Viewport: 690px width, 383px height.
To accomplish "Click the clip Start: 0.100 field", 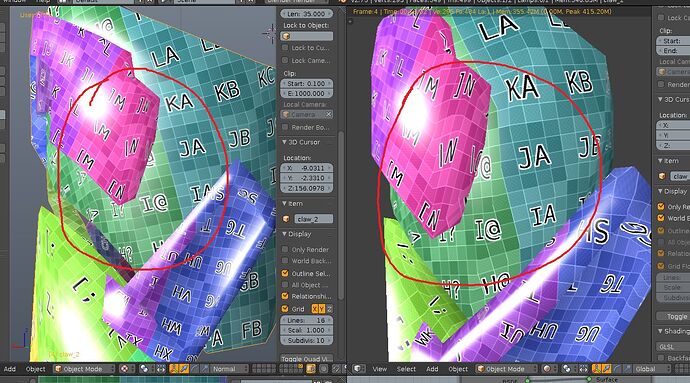I will point(307,83).
